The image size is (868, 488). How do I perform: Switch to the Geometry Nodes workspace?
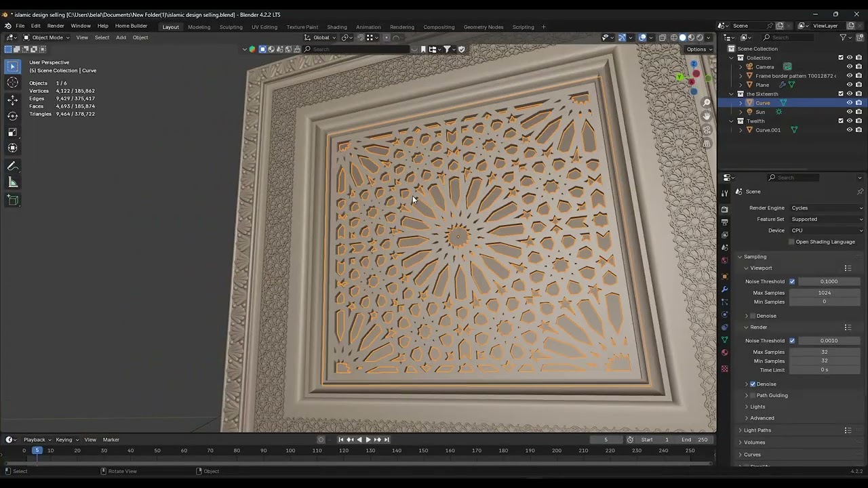coord(484,27)
